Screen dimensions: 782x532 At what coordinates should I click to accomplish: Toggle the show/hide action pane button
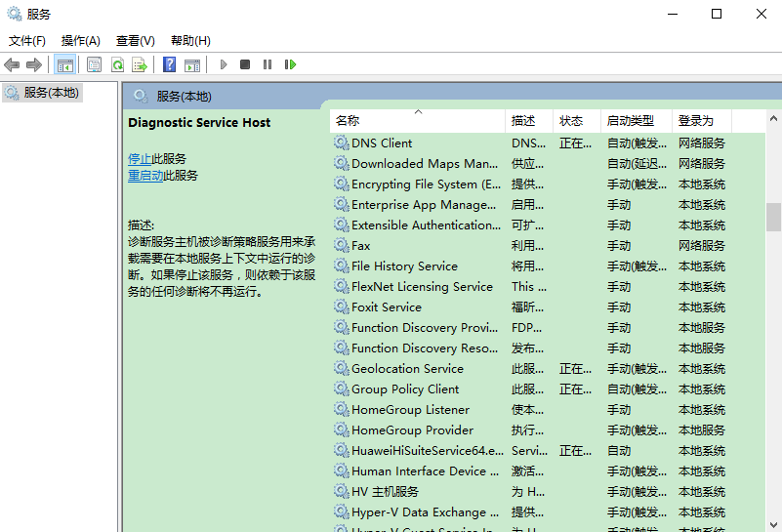click(x=192, y=64)
